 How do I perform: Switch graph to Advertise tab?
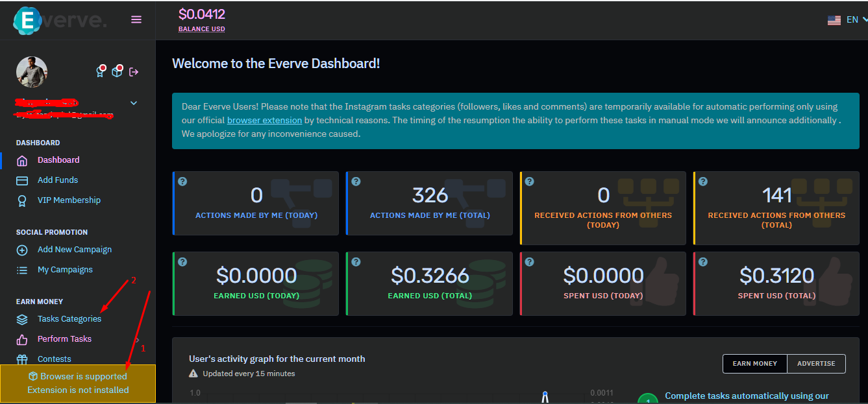pyautogui.click(x=816, y=364)
